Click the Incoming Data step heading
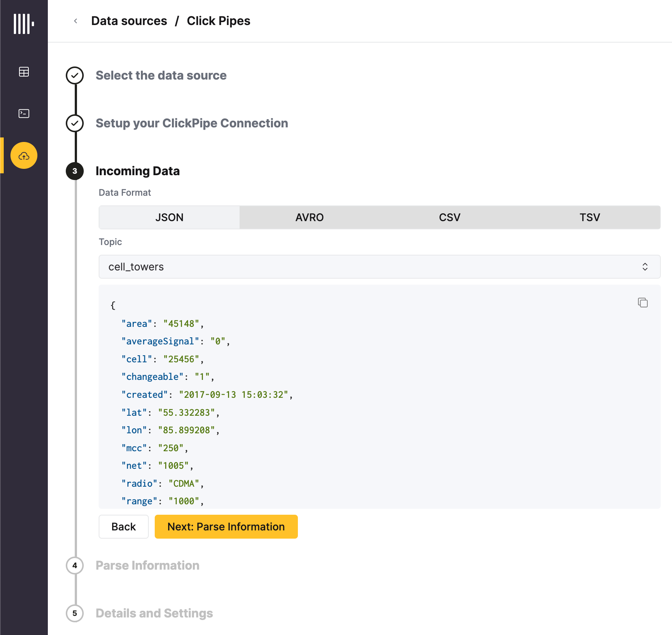Screen dimensions: 672x635 138,171
